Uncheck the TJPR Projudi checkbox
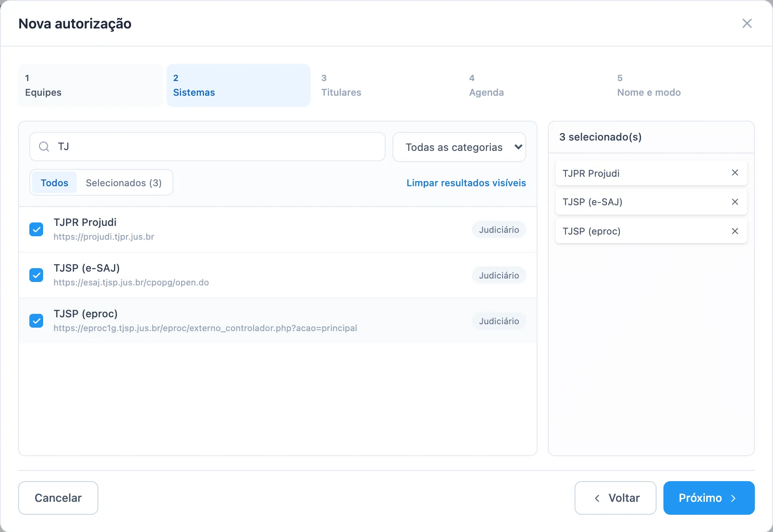This screenshot has width=773, height=532. pyautogui.click(x=36, y=229)
